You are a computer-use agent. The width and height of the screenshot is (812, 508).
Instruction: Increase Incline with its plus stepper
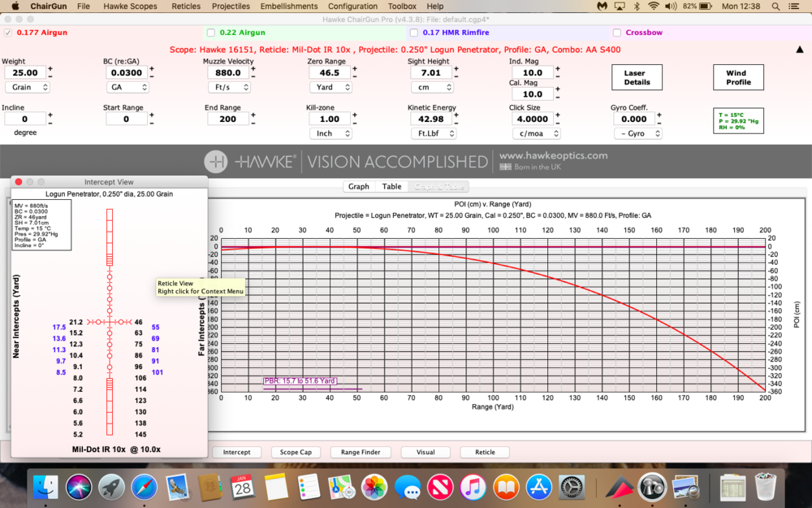50,115
